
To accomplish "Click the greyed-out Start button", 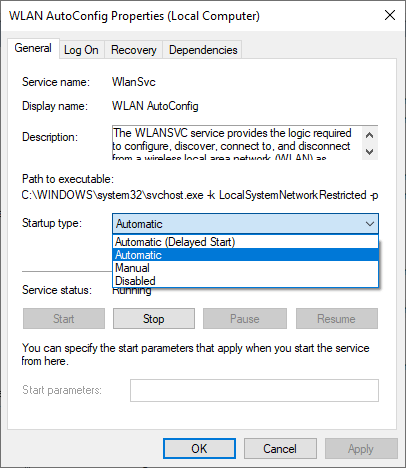I will (64, 319).
